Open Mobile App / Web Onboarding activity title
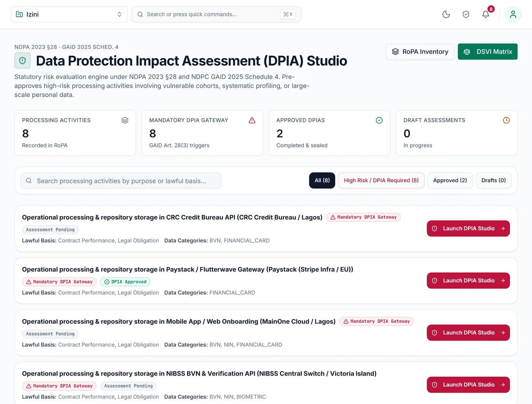Screen dimensions: 532x404 (179, 321)
